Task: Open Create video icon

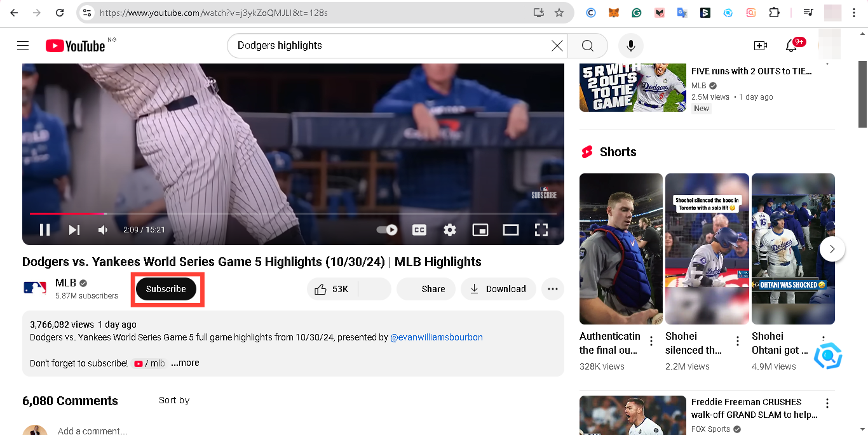Action: pos(761,46)
